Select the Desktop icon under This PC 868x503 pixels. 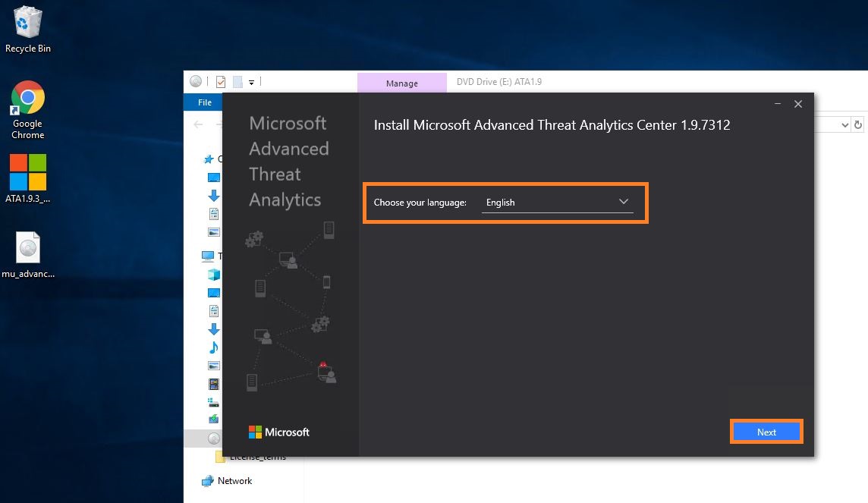coord(214,293)
